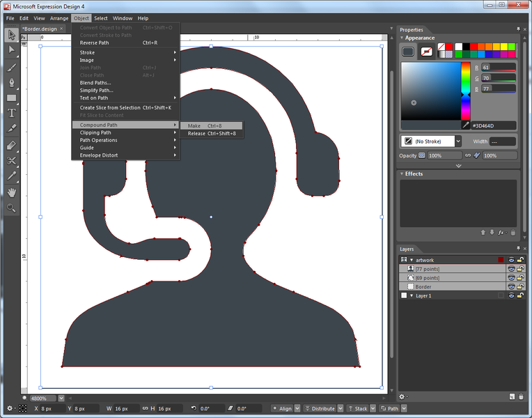Choose the Scissors tool
Image resolution: width=532 pixels, height=418 pixels.
point(11,160)
